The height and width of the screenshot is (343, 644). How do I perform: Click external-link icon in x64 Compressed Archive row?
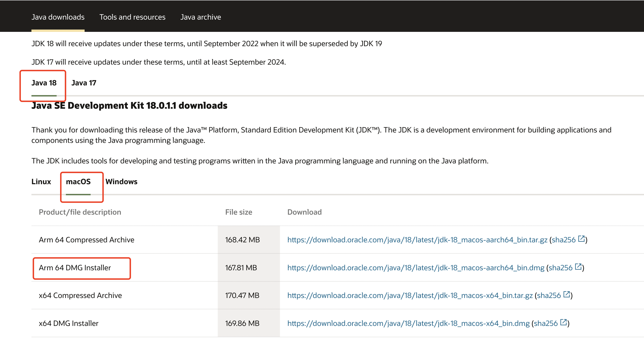567,294
